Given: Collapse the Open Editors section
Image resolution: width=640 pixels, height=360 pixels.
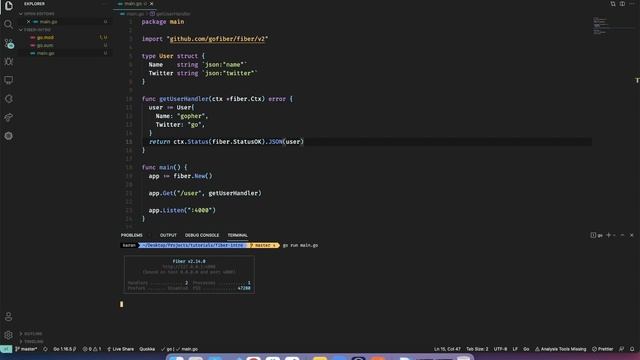Looking at the screenshot, I should coord(37,14).
